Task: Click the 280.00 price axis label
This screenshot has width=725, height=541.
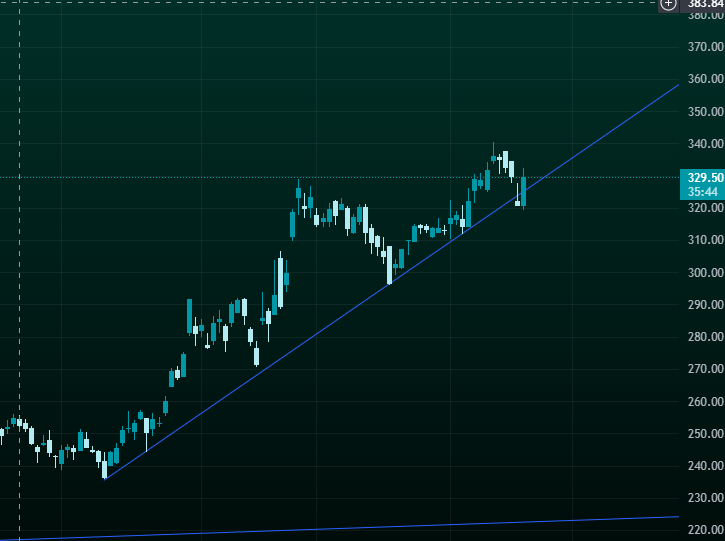Action: click(706, 337)
